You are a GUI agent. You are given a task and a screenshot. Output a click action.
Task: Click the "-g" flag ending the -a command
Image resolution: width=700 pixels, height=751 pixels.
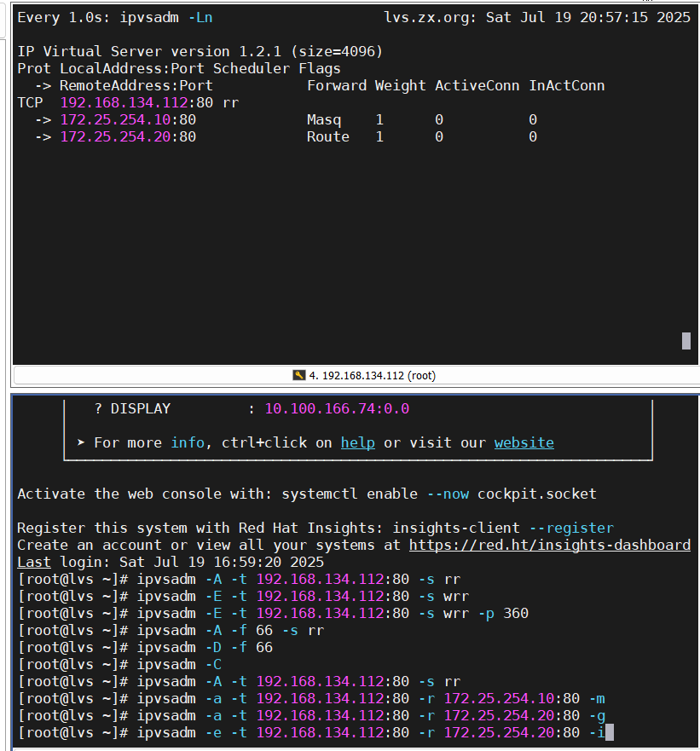point(597,715)
